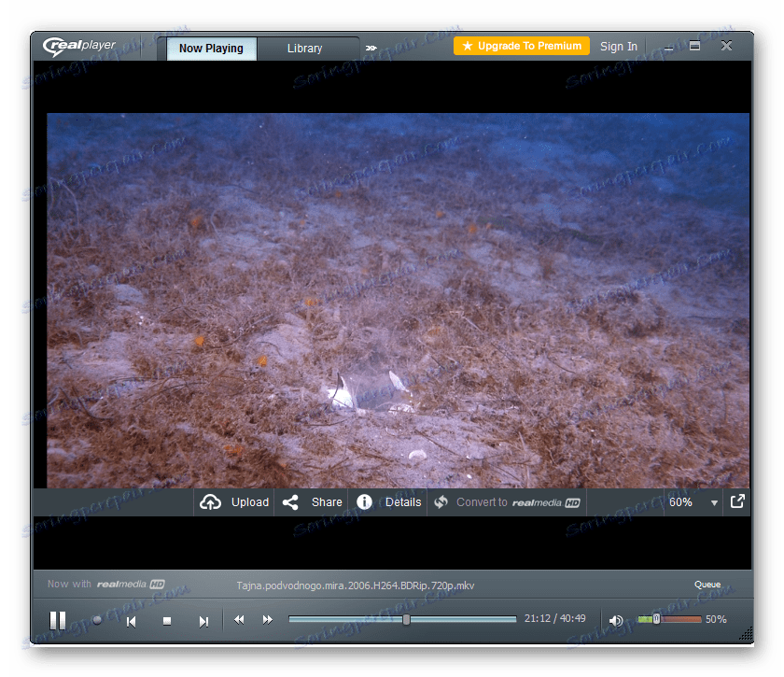Pause the video playback
The width and height of the screenshot is (784, 677).
click(x=58, y=620)
